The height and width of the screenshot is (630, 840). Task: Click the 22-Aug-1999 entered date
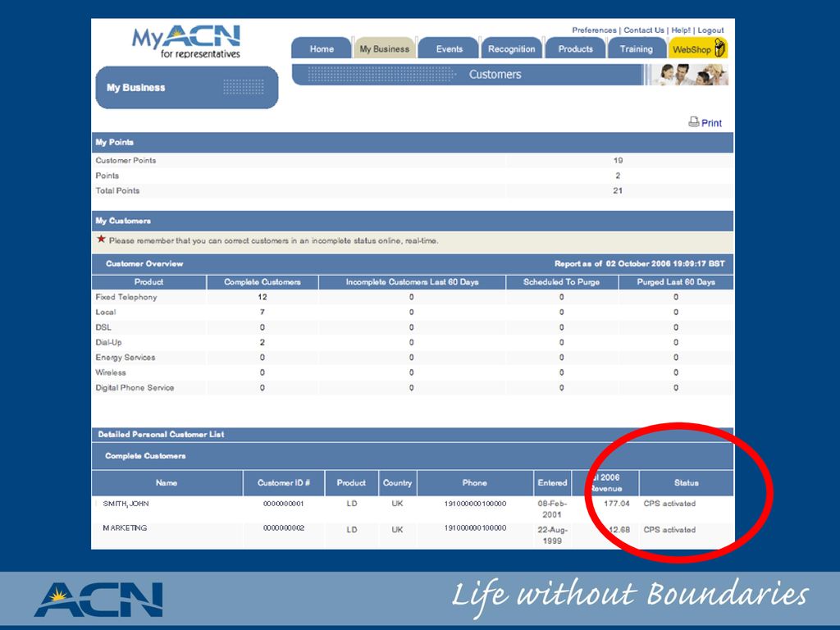point(552,535)
